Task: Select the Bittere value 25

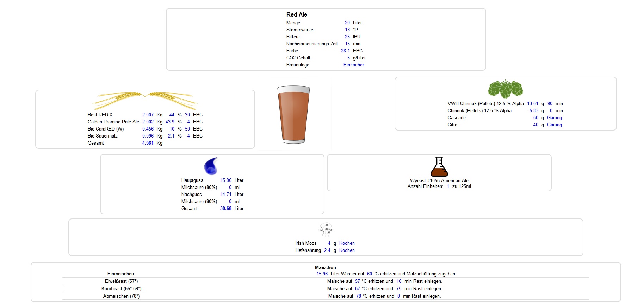Action: pos(347,37)
